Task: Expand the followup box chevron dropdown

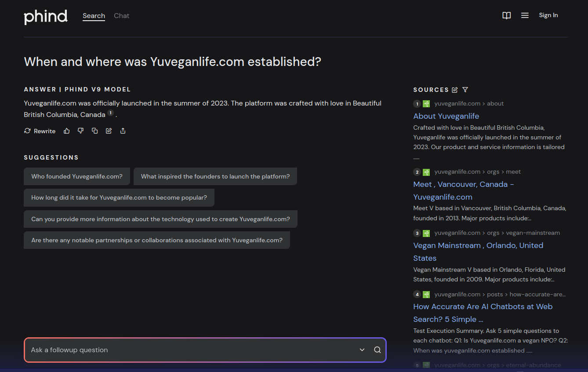Action: click(x=362, y=350)
